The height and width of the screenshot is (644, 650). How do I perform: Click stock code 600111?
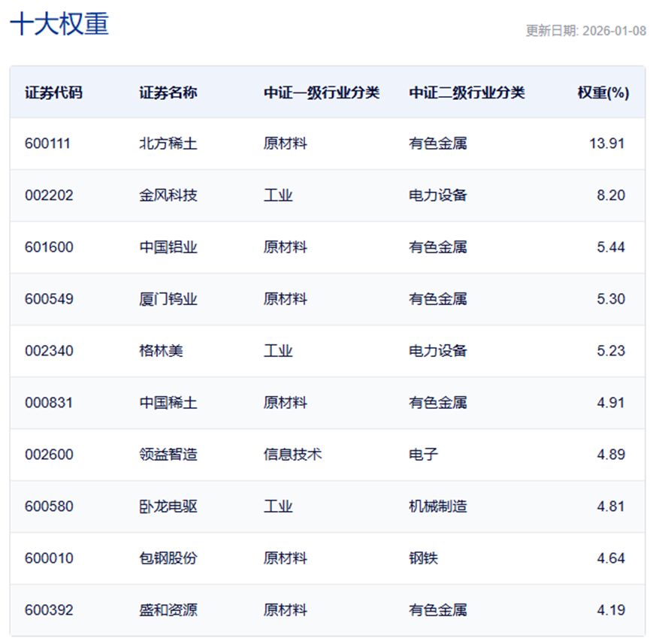(48, 144)
